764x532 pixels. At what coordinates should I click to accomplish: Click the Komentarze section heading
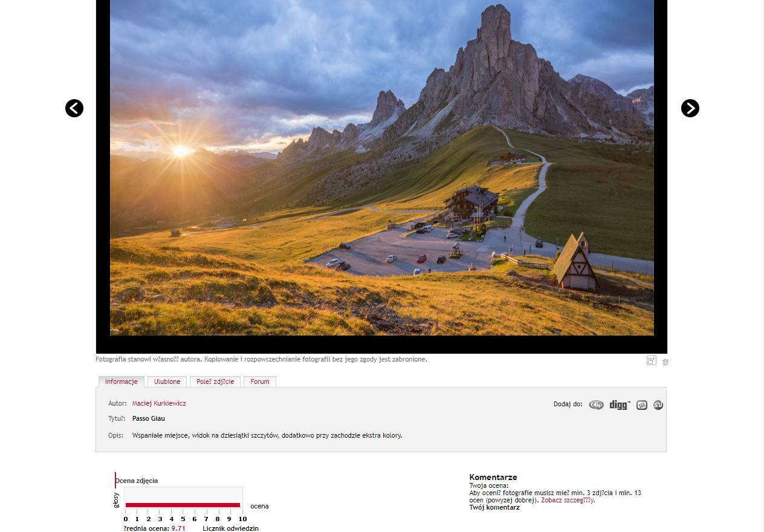493,477
